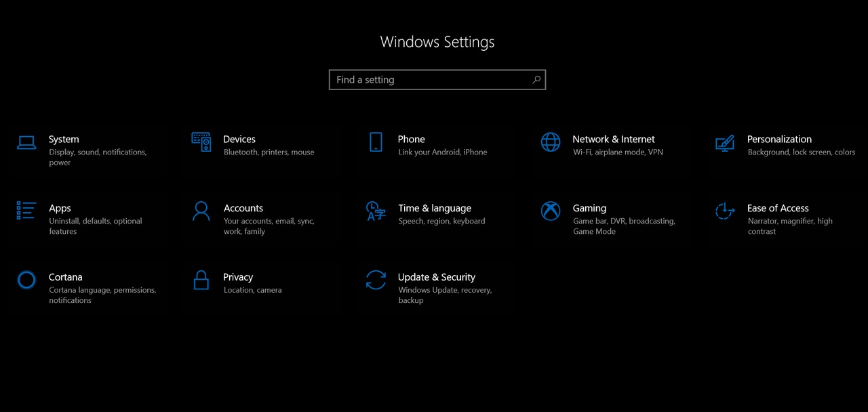This screenshot has height=412, width=868.
Task: Click the Personalization paintbrush icon
Action: coord(725,142)
